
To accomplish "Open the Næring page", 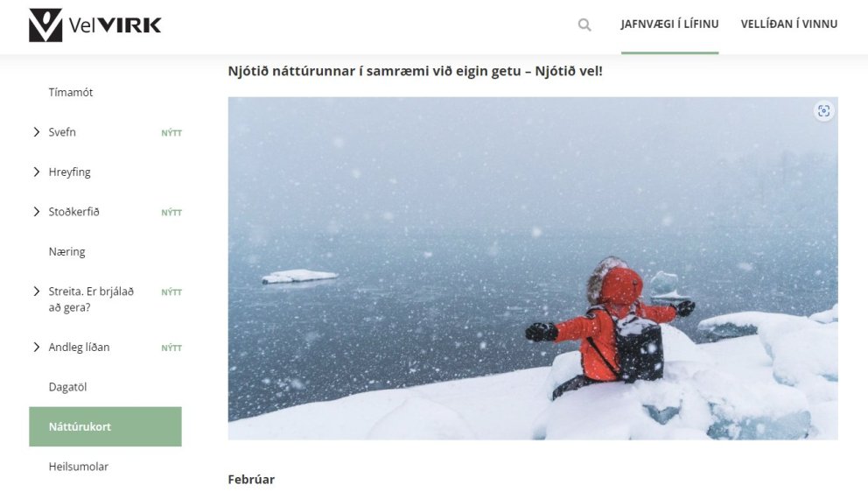I will pyautogui.click(x=67, y=252).
